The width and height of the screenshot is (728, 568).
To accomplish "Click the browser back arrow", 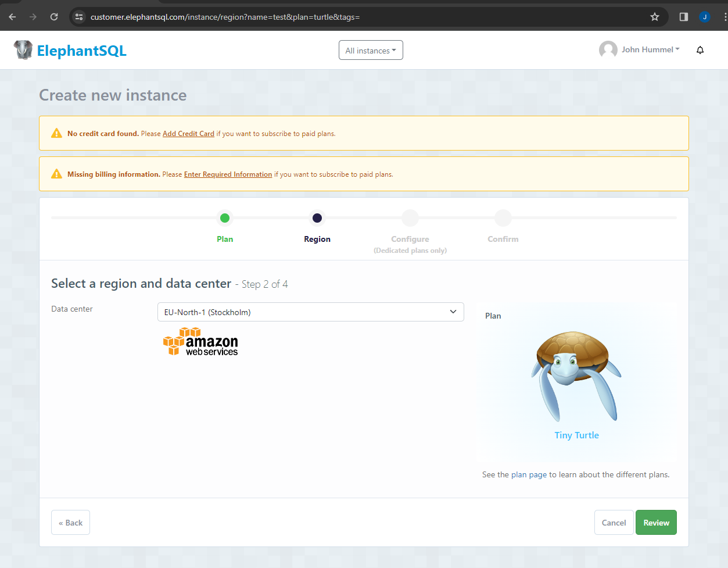I will coord(12,17).
